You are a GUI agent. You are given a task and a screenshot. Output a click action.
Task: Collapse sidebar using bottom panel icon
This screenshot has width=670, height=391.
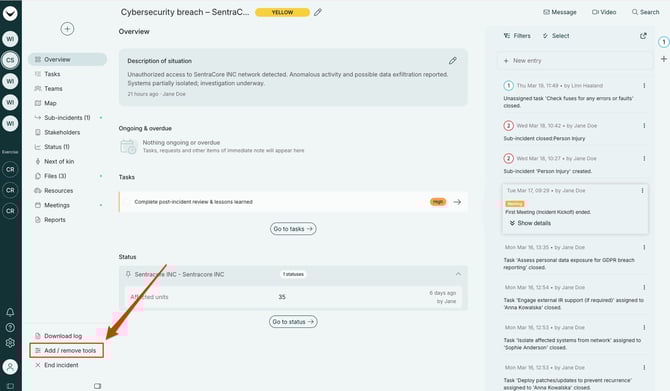[x=97, y=386]
